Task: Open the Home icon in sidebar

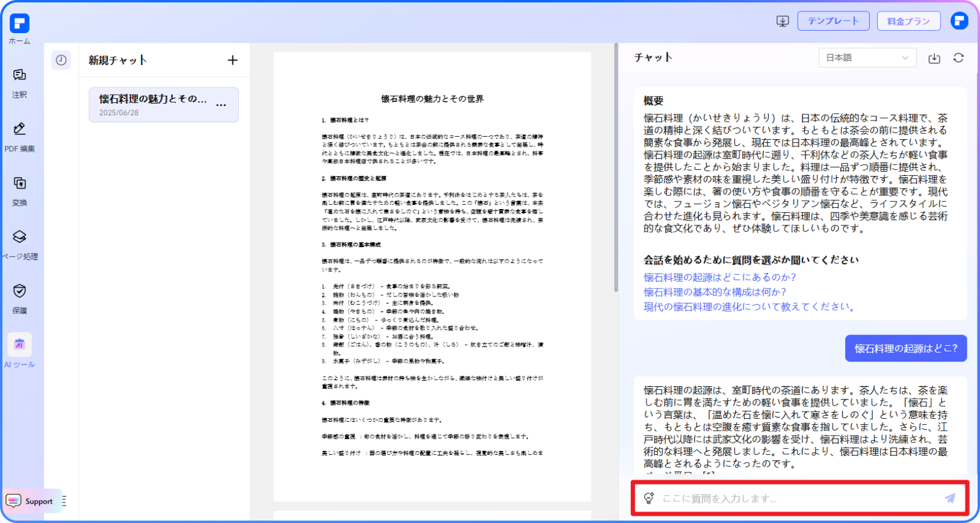Action: [19, 29]
